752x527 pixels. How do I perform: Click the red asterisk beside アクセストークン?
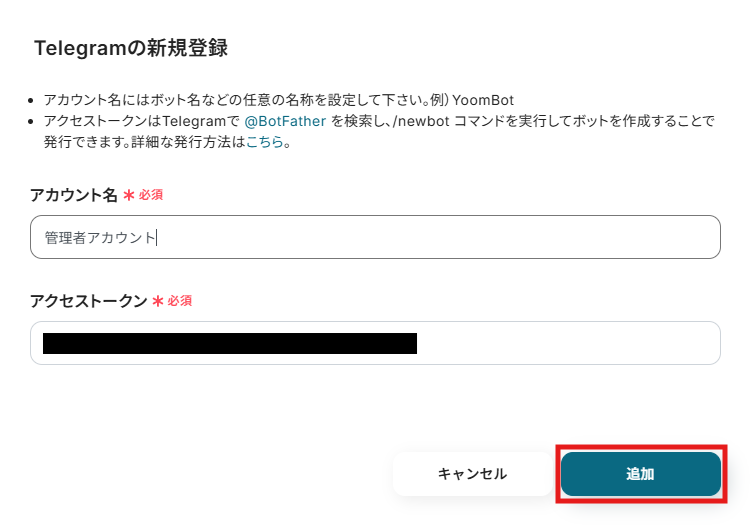(158, 301)
